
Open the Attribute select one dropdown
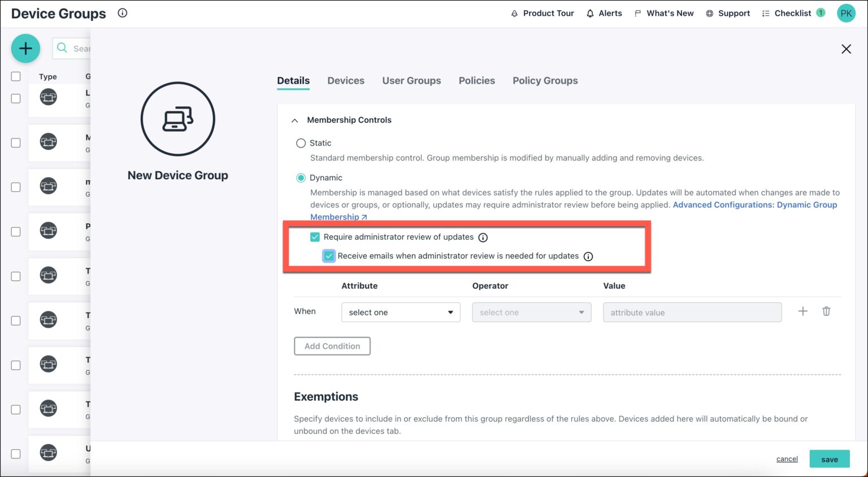(401, 312)
